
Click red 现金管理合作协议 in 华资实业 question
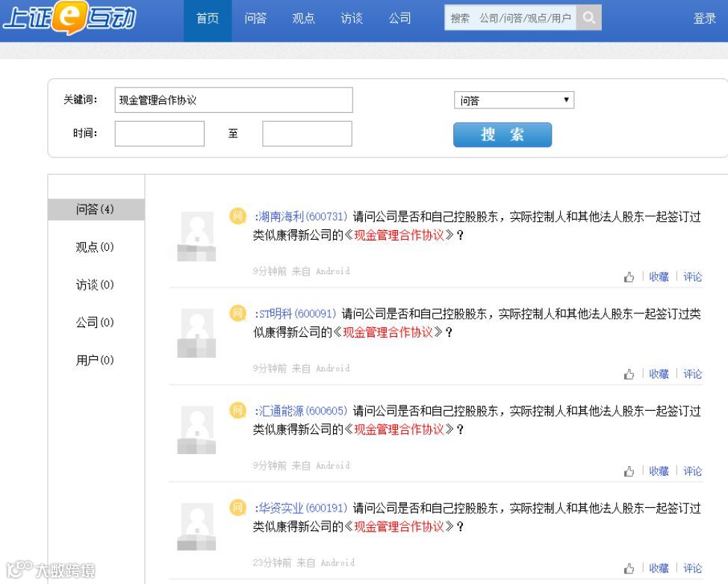399,526
